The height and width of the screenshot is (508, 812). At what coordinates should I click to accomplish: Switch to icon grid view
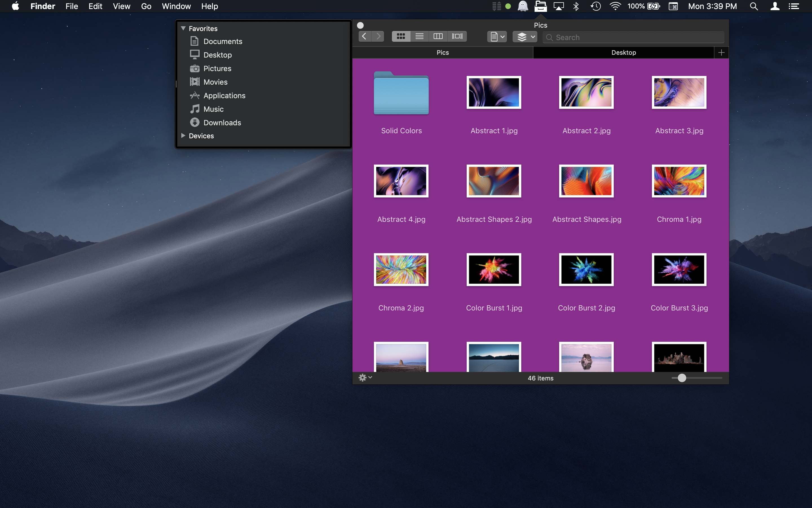click(401, 36)
